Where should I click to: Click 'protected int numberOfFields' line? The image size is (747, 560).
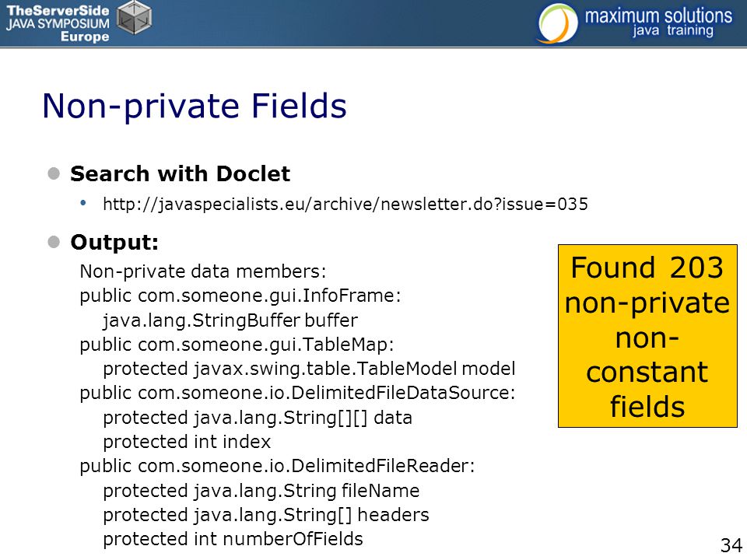[x=233, y=539]
